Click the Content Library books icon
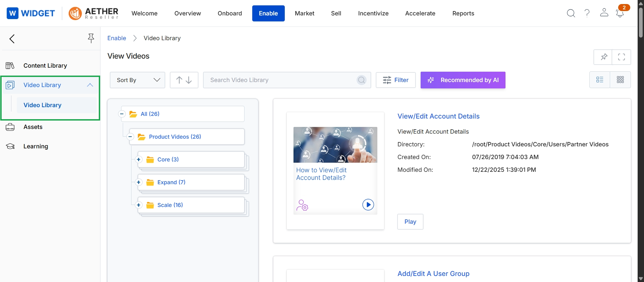Viewport: 644px width, 282px height. [10, 66]
